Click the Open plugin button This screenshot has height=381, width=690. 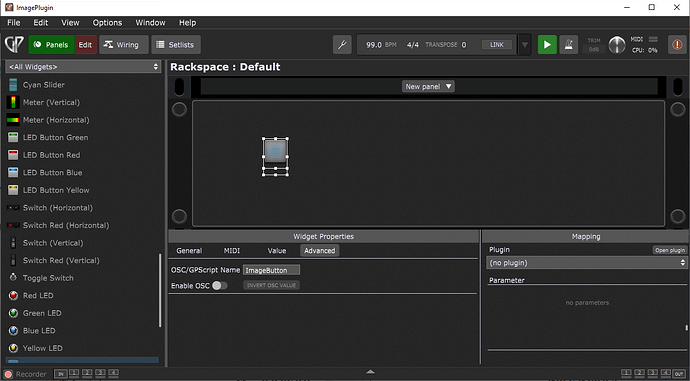(670, 250)
